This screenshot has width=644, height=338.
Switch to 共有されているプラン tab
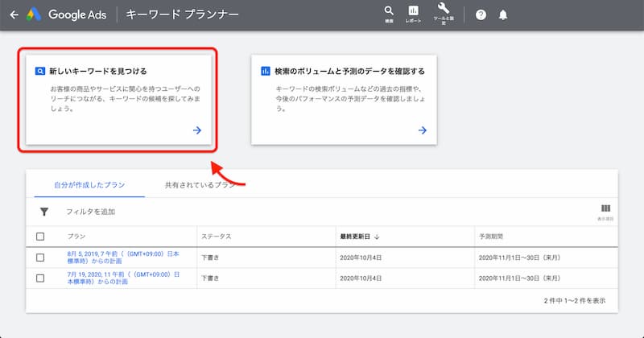[x=200, y=185]
